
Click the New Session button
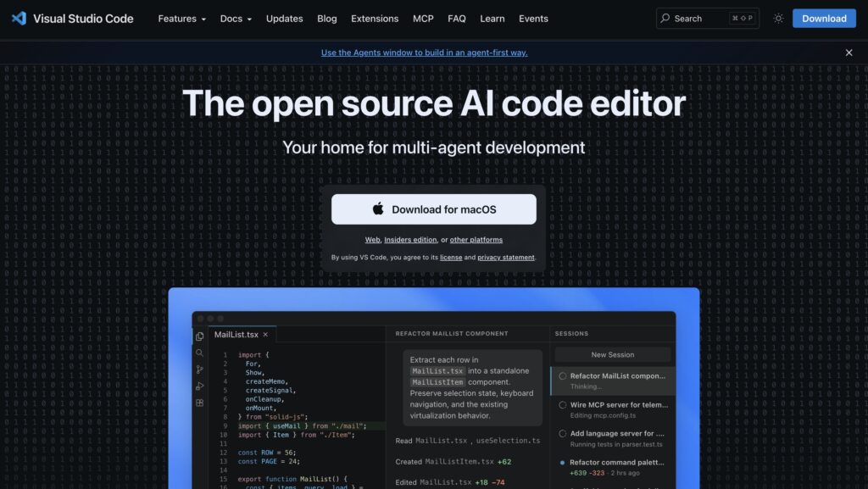(613, 354)
